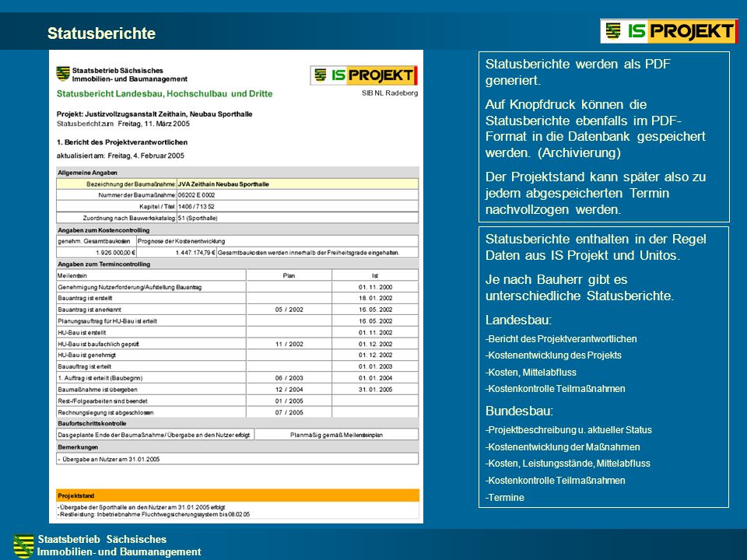Click the Projekt: Justizvollzugsanstalt Zeithain line
This screenshot has height=560, width=747.
point(154,114)
